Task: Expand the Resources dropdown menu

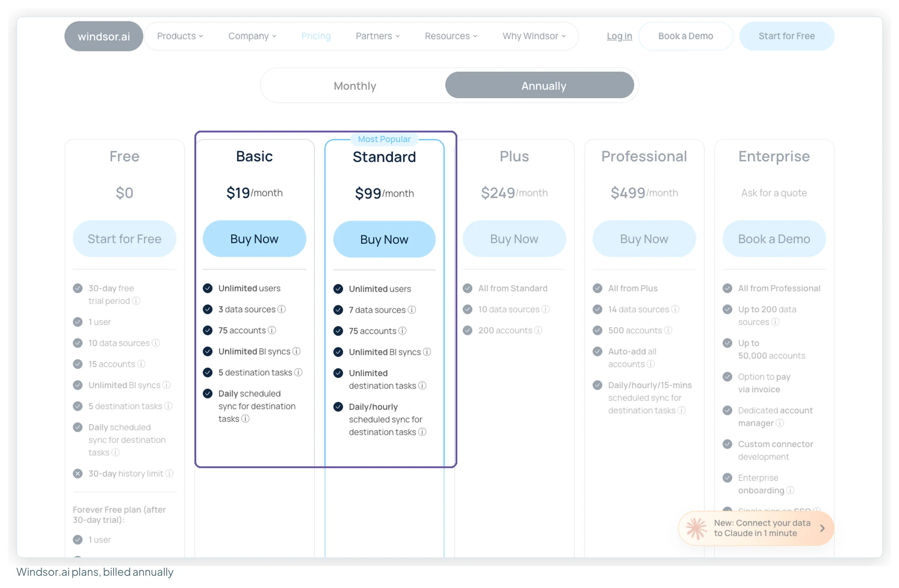Action: pyautogui.click(x=451, y=36)
